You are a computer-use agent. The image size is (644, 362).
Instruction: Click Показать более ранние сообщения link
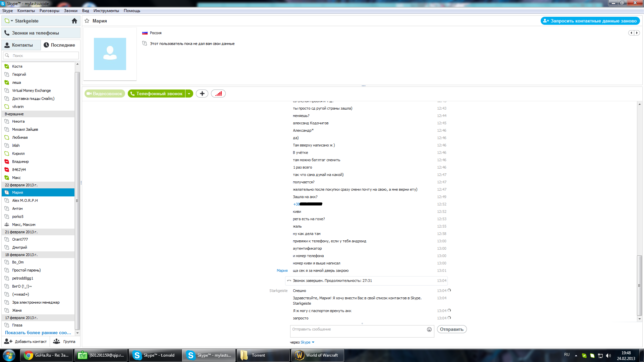38,333
